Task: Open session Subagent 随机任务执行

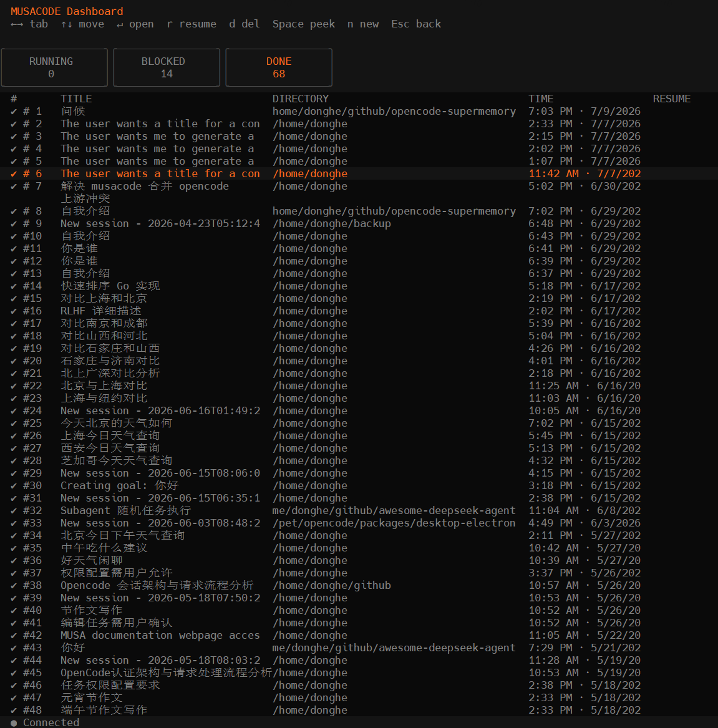Action: coord(359,511)
